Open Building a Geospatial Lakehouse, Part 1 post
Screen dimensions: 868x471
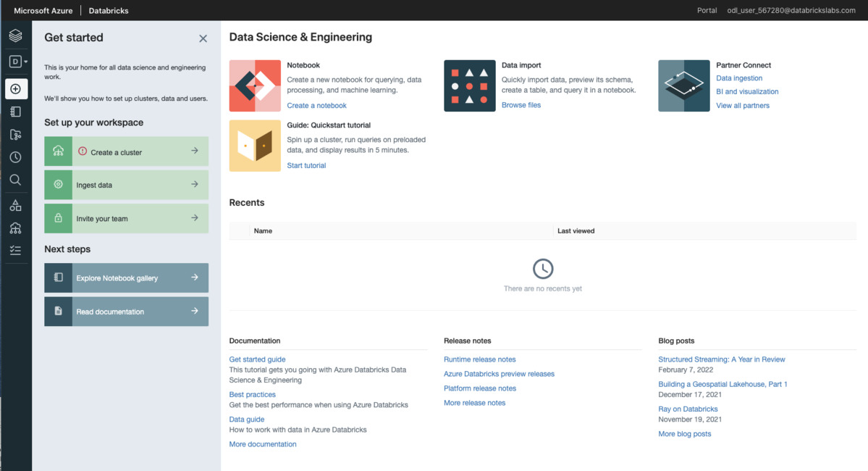point(723,384)
